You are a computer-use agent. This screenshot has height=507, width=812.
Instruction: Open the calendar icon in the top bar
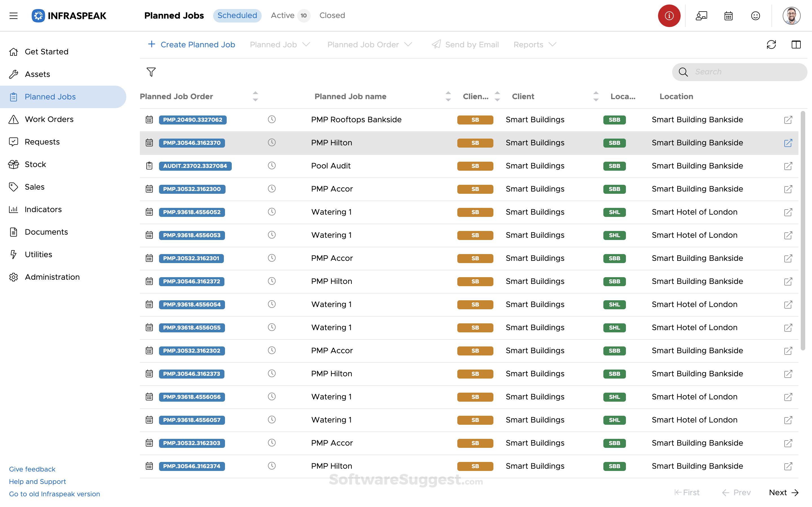point(728,15)
